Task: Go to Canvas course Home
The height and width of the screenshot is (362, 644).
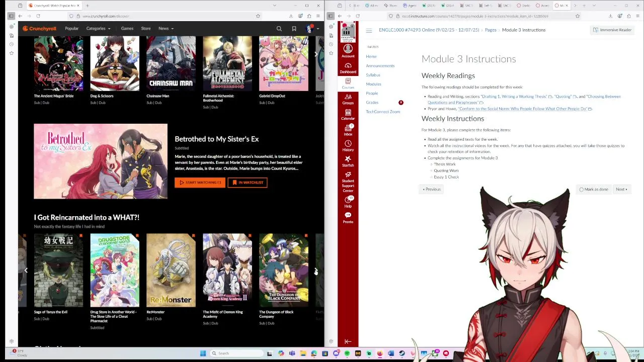Action: (x=371, y=56)
